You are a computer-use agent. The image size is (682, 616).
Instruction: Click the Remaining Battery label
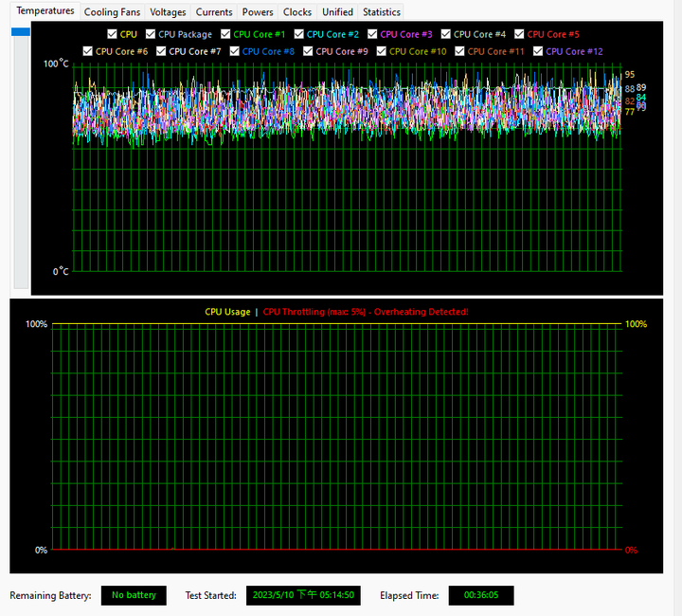(x=50, y=595)
